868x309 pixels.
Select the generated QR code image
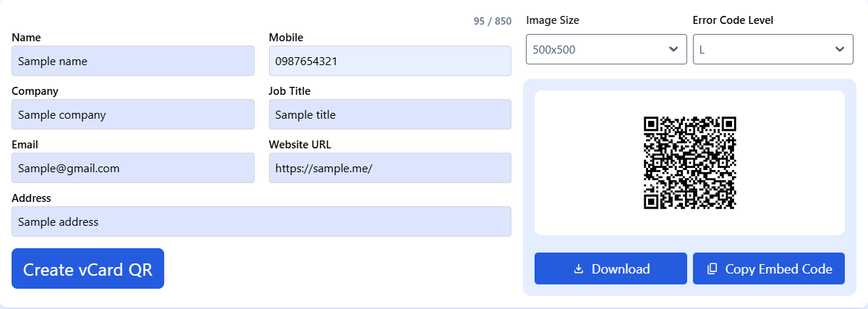(x=689, y=163)
